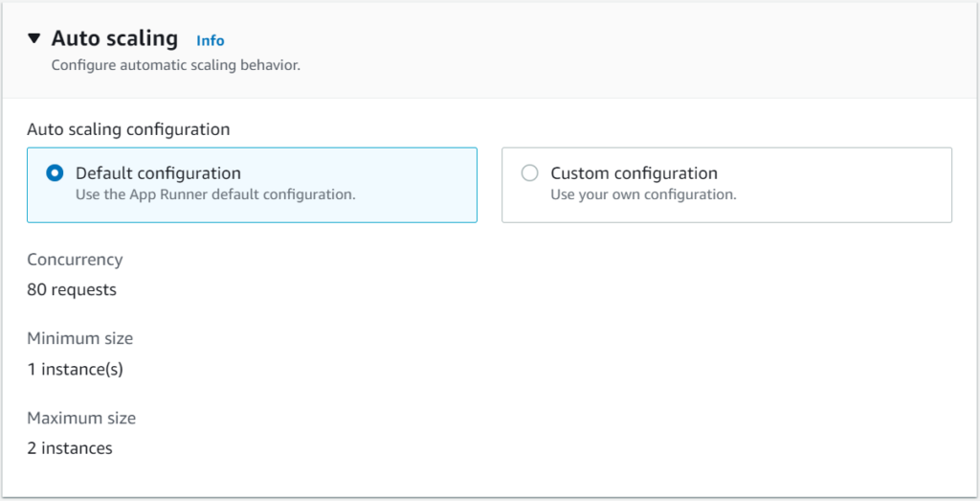Click the '2 instances' maximum value
Viewport: 980px width, 501px height.
click(x=70, y=448)
